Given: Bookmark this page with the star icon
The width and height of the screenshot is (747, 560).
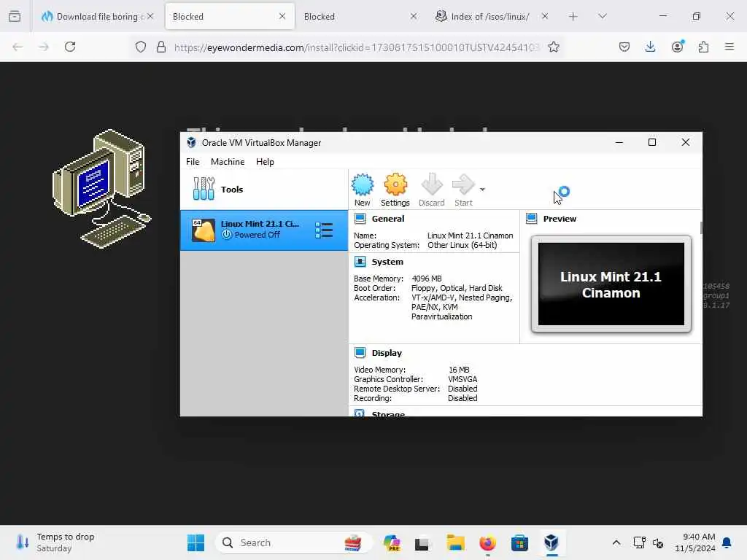Looking at the screenshot, I should (553, 47).
